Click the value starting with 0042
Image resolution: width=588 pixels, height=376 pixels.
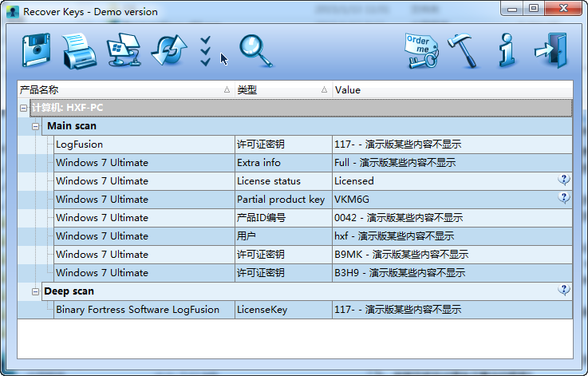click(452, 218)
